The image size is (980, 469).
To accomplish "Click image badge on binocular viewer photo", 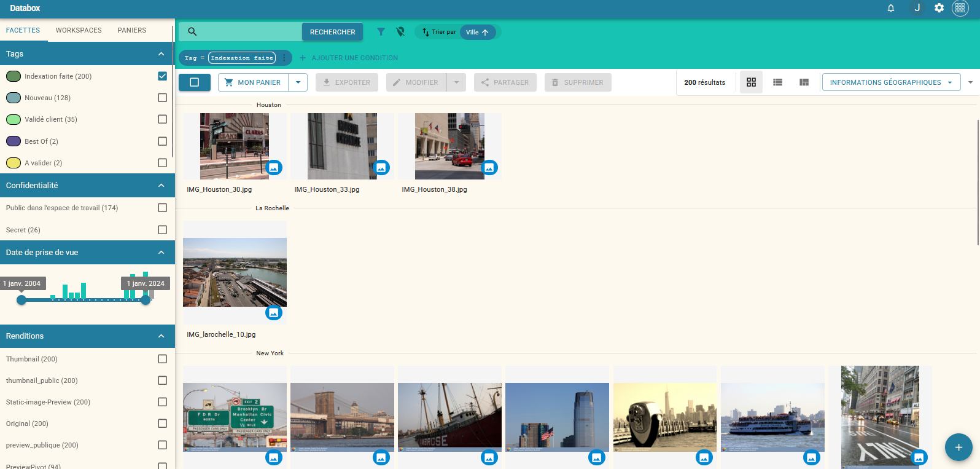I will click(x=704, y=457).
